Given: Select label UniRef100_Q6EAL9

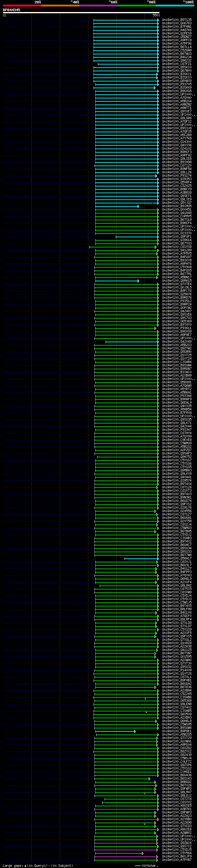Looking at the screenshot, I should [177, 403].
